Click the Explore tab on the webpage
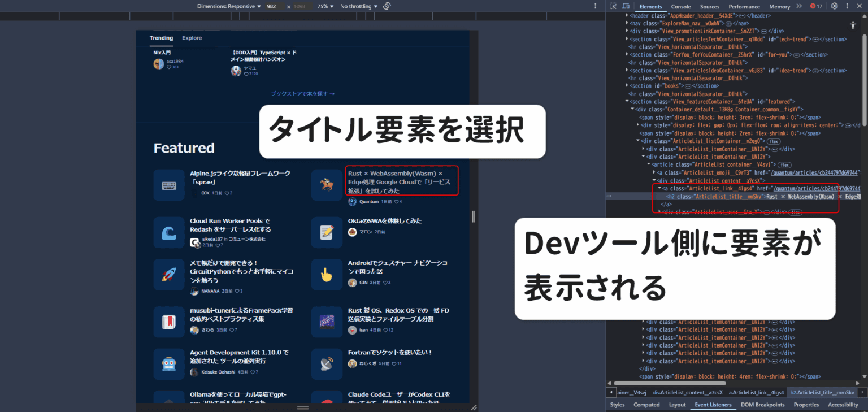 pos(192,38)
